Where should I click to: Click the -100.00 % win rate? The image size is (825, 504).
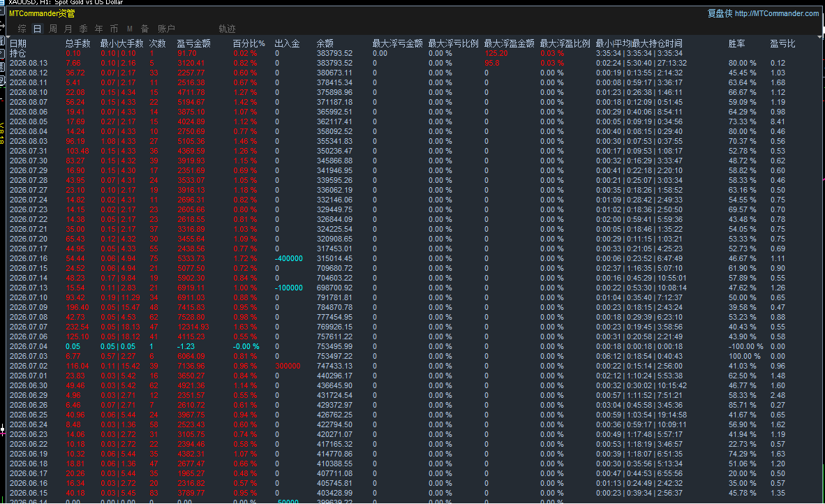(x=745, y=347)
